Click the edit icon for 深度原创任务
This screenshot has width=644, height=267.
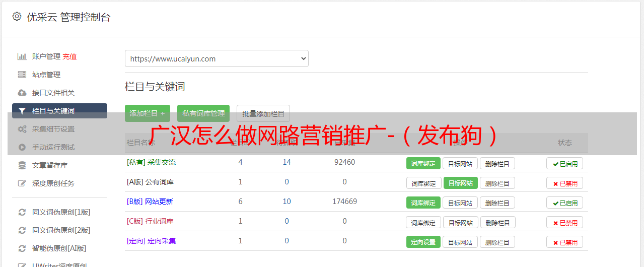[x=22, y=183]
